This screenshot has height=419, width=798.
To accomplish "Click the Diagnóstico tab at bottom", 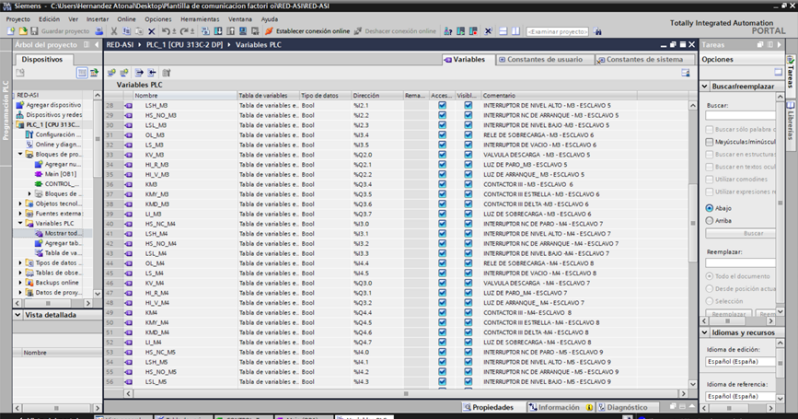I will (x=625, y=407).
